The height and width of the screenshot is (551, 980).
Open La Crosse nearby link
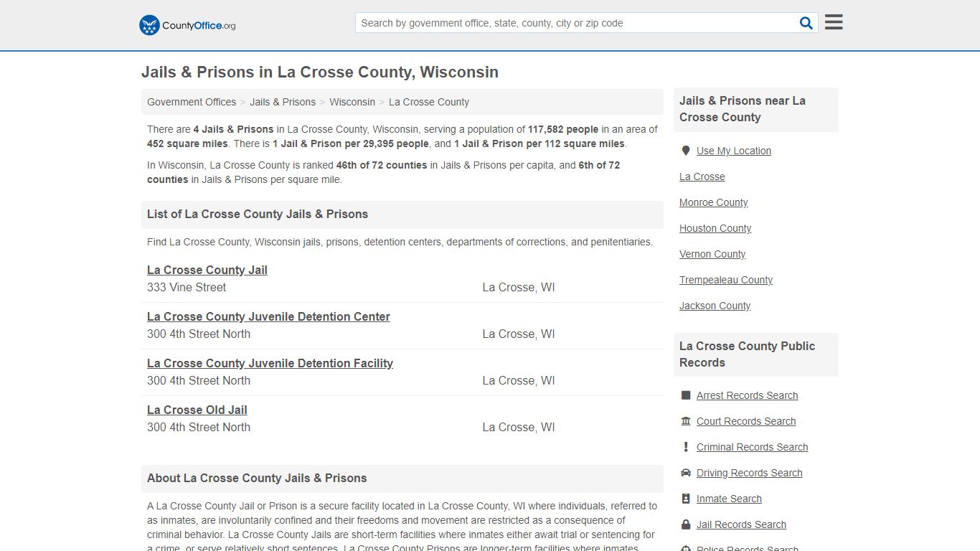click(702, 176)
